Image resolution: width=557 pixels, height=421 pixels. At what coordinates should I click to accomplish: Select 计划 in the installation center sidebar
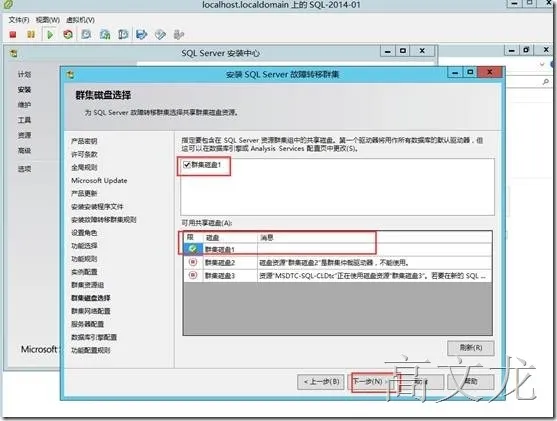[x=25, y=74]
